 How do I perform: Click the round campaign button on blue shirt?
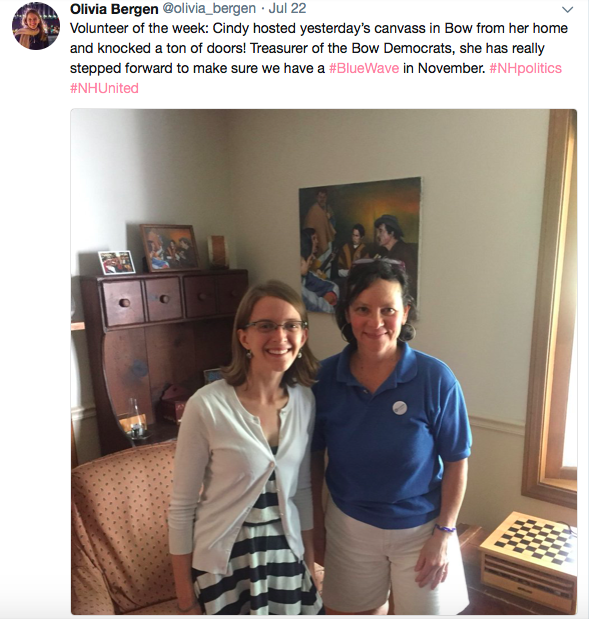(400, 407)
